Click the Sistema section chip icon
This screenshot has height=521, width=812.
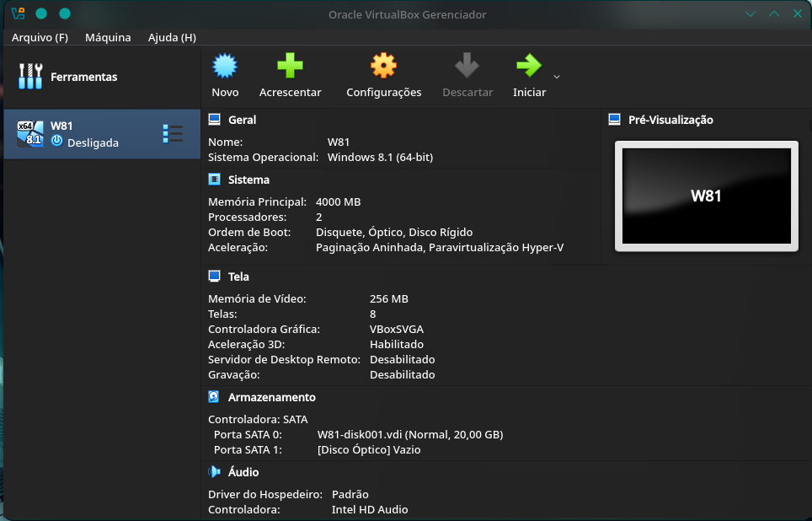215,180
